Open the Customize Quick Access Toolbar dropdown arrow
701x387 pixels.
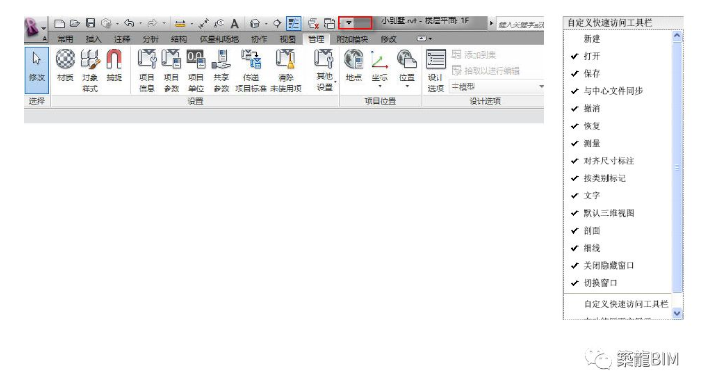point(349,23)
